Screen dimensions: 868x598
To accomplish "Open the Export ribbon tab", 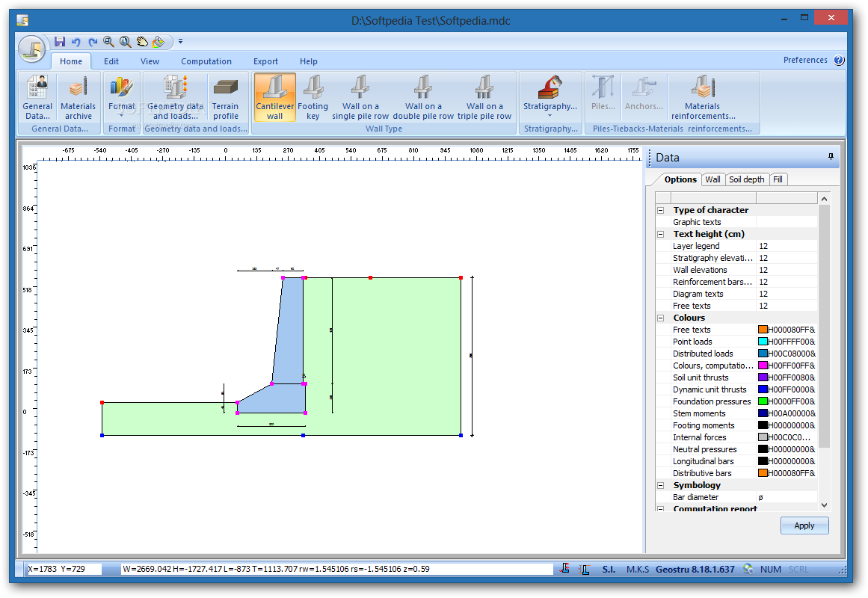I will coord(265,61).
